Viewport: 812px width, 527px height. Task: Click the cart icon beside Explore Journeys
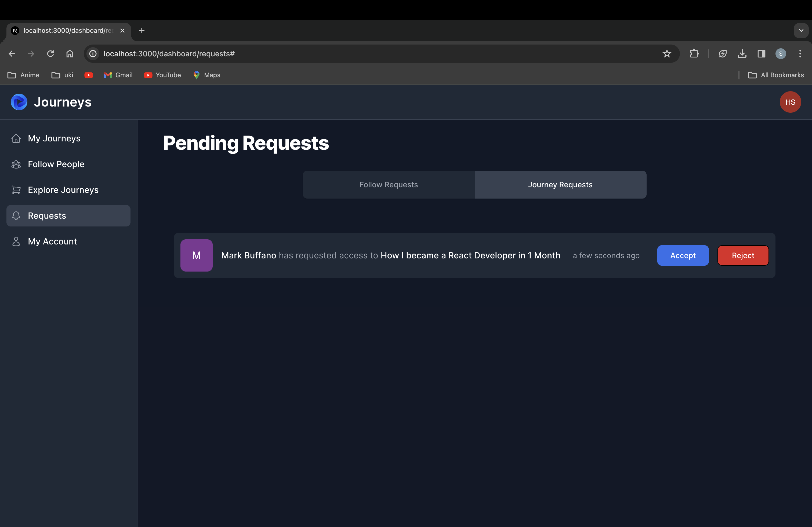pos(16,190)
